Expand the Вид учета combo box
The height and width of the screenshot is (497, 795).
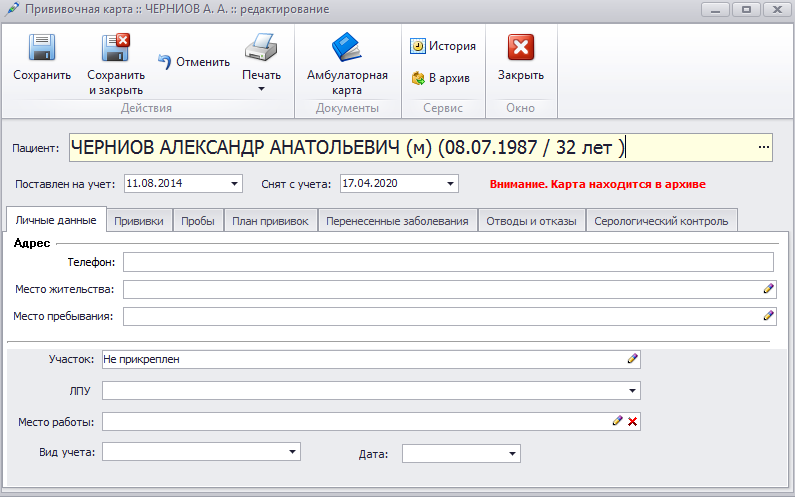point(292,453)
